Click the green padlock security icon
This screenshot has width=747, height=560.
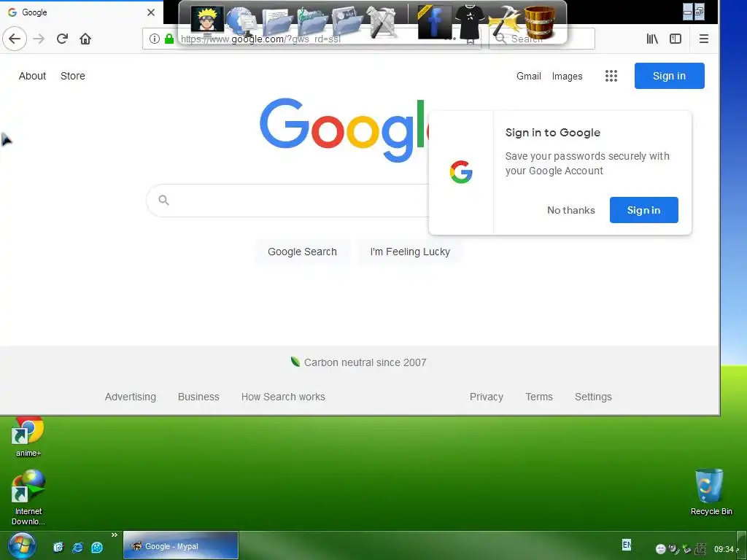coord(169,39)
